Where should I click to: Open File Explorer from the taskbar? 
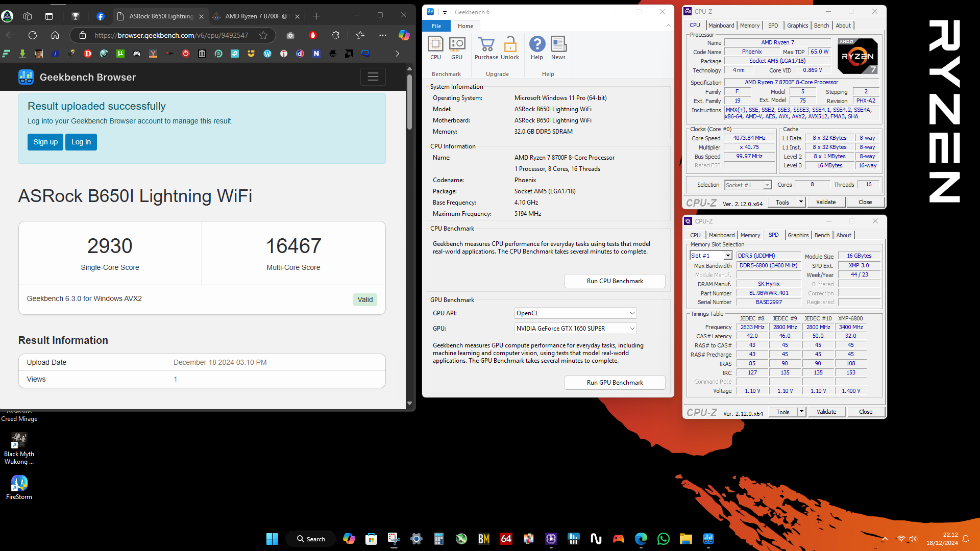click(x=685, y=539)
